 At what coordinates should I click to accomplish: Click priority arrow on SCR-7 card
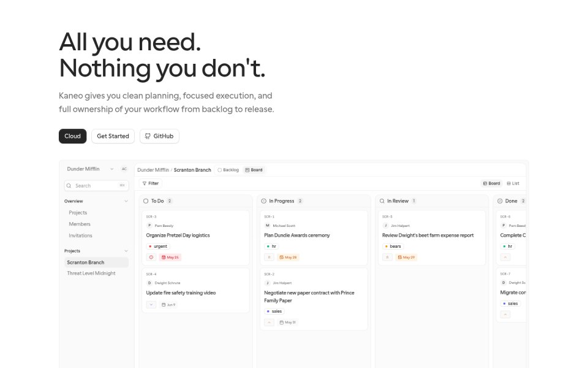(x=505, y=314)
